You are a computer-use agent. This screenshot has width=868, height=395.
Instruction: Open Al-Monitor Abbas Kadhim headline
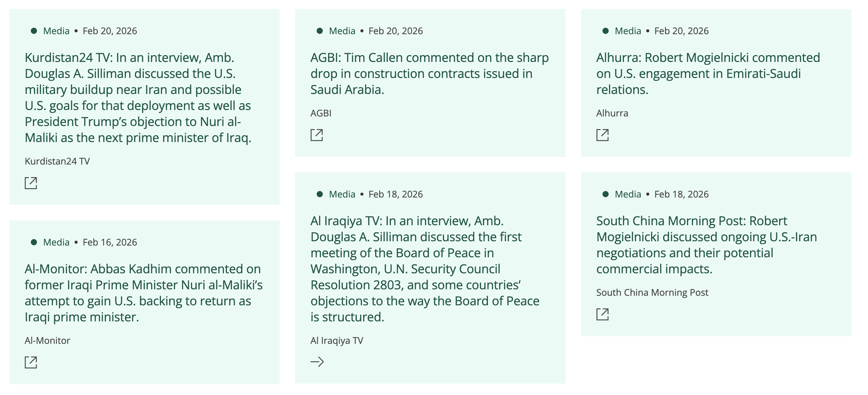click(144, 293)
